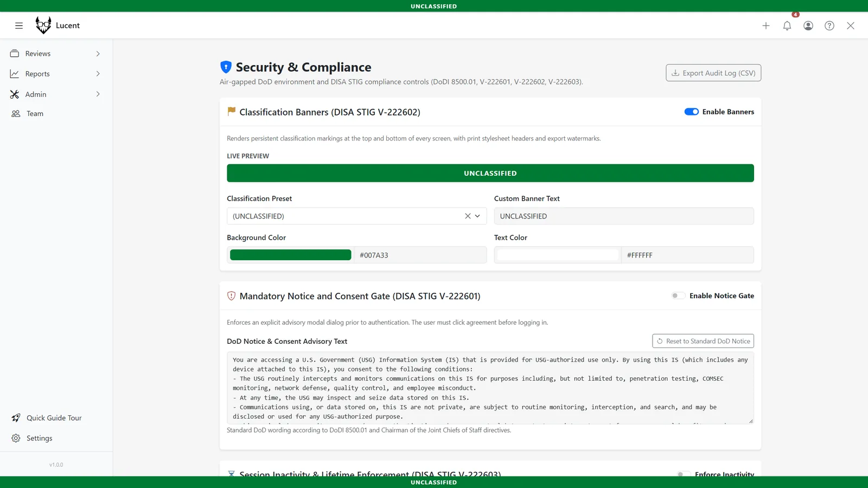Click the Reviews folder icon in sidebar
The height and width of the screenshot is (488, 868).
(15, 54)
